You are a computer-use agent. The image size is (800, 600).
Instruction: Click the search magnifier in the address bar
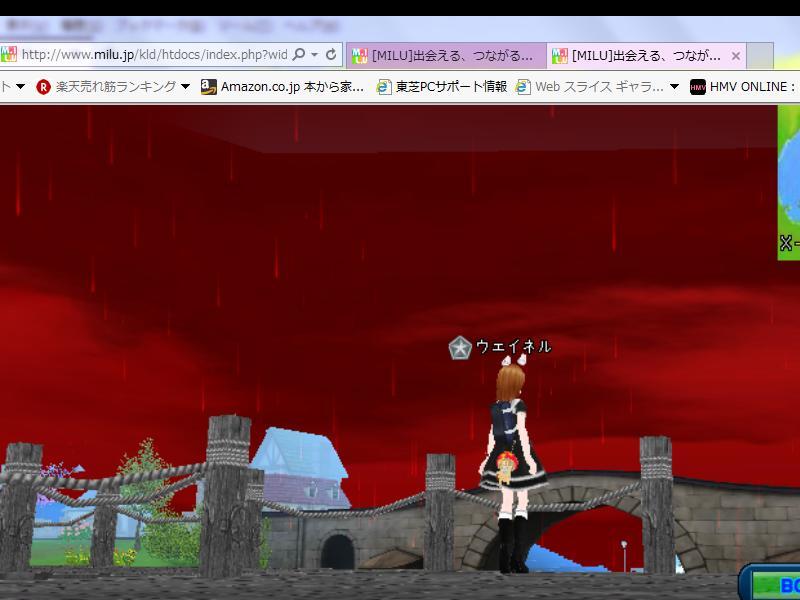click(x=298, y=55)
